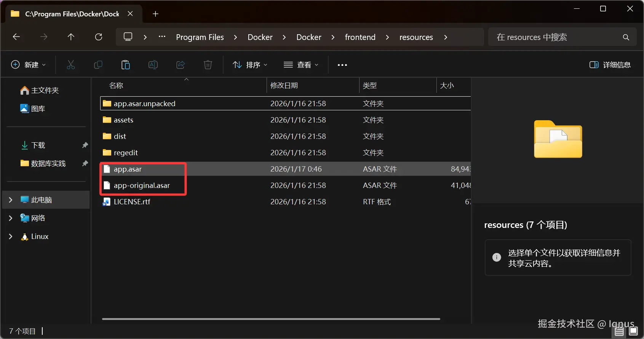The height and width of the screenshot is (339, 644).
Task: Close the current Explorer tab
Action: [130, 14]
